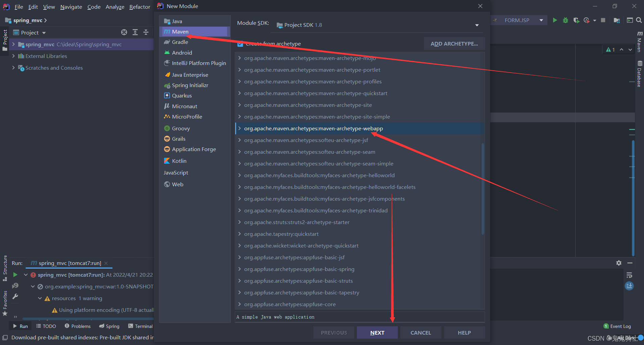Viewport: 644px width, 345px height.
Task: Open inspection warnings indicator in editor
Action: (x=610, y=50)
